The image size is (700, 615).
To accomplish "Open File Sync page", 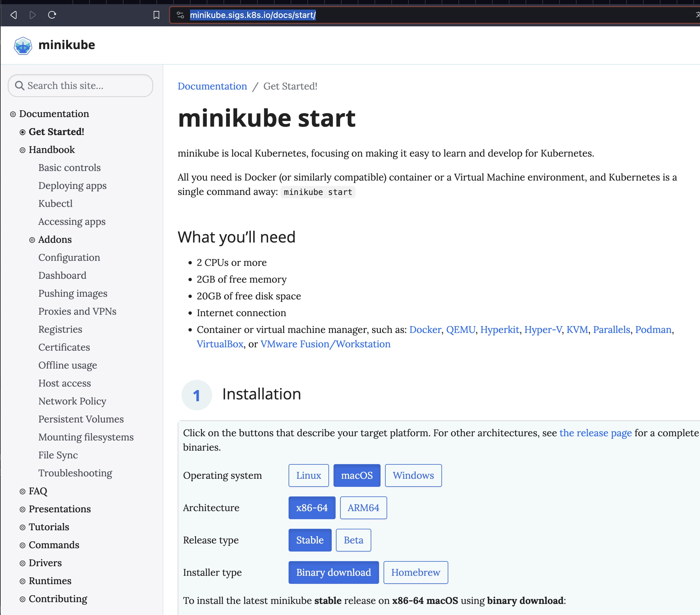I will click(58, 455).
